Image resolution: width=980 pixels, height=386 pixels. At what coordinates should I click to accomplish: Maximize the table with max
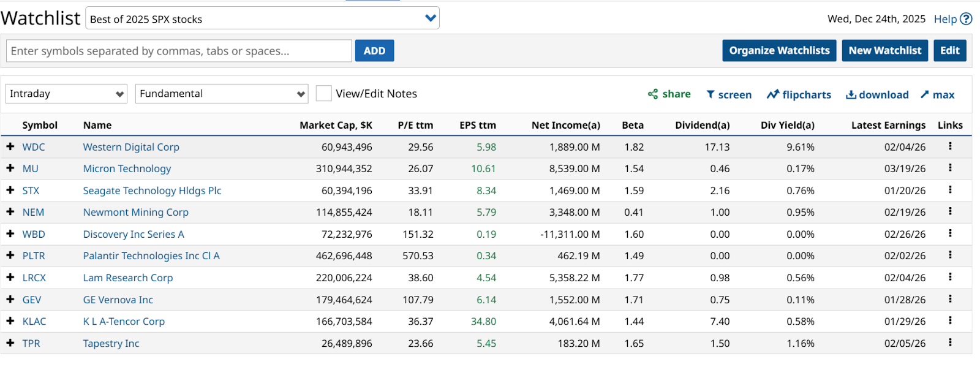pos(937,94)
